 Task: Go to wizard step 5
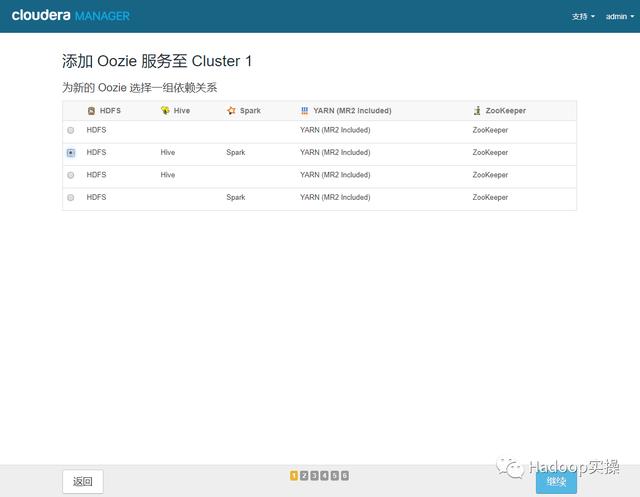[335, 475]
